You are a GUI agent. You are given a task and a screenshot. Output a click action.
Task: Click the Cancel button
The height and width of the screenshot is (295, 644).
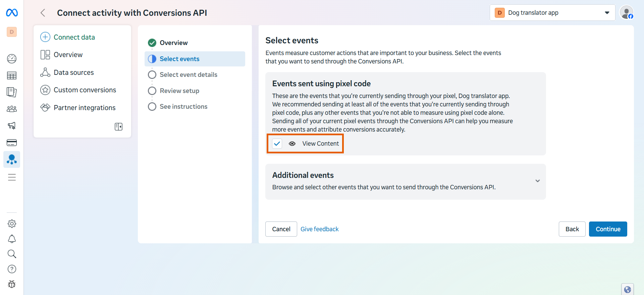[281, 229]
